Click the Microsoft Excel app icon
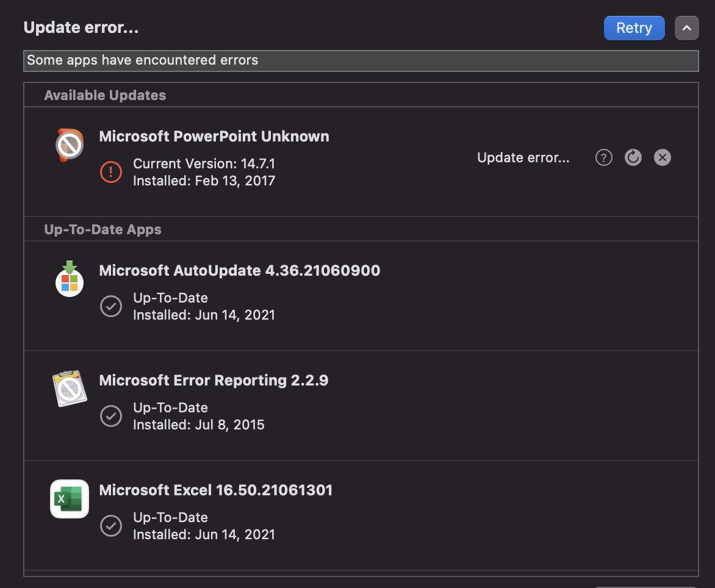The width and height of the screenshot is (715, 588). pyautogui.click(x=69, y=498)
